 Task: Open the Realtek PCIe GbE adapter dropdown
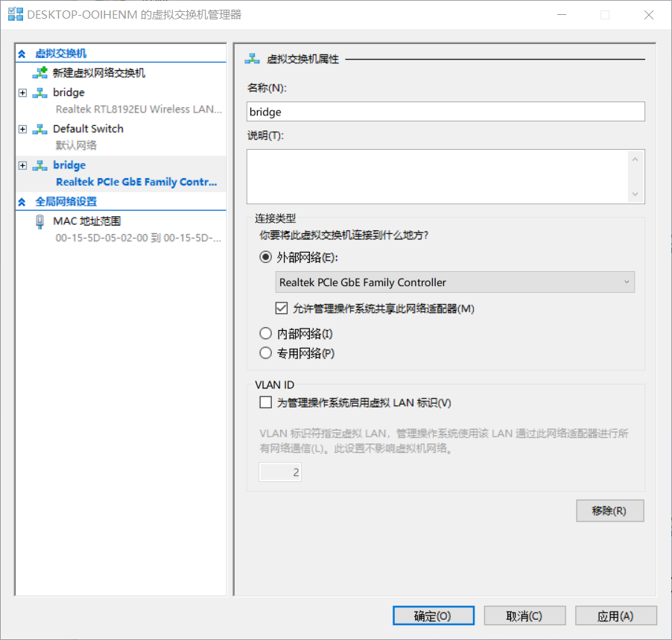[x=454, y=282]
